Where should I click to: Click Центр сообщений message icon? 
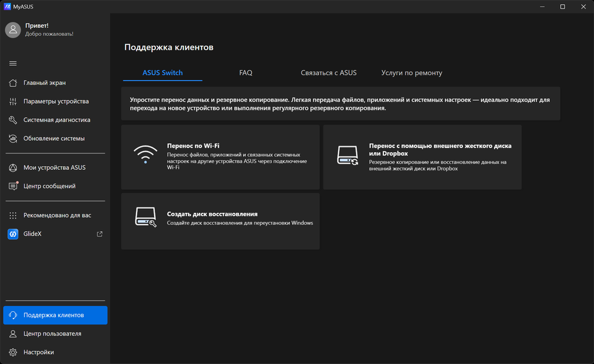tap(13, 186)
